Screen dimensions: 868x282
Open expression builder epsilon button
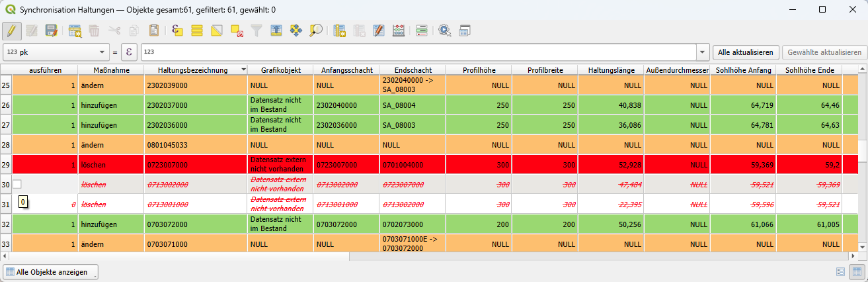click(130, 52)
